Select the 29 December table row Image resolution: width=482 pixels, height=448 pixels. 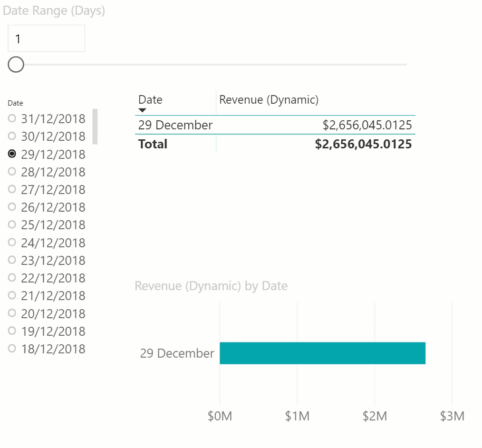(175, 125)
